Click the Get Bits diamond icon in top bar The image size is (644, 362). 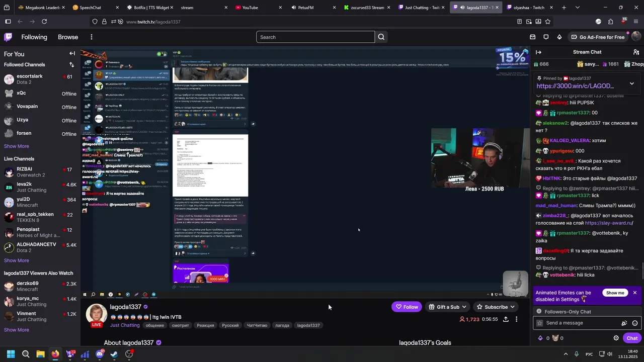coord(559,37)
